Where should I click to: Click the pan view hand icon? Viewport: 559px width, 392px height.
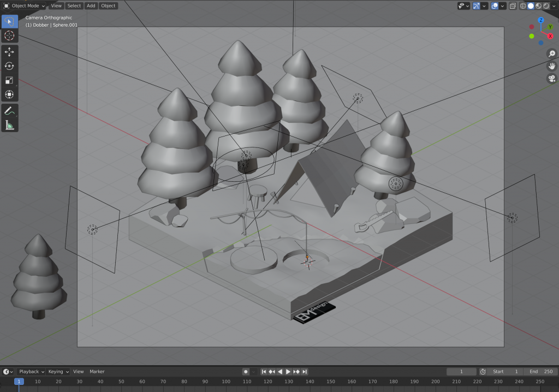tap(552, 66)
